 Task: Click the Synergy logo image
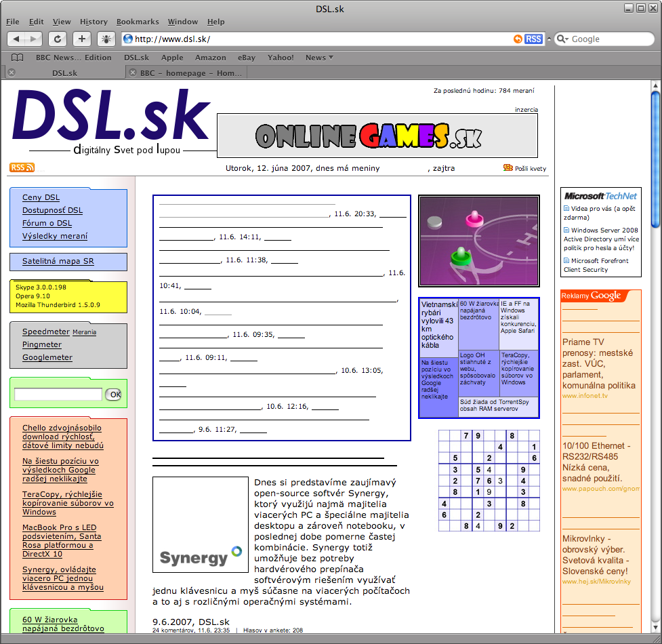200,525
